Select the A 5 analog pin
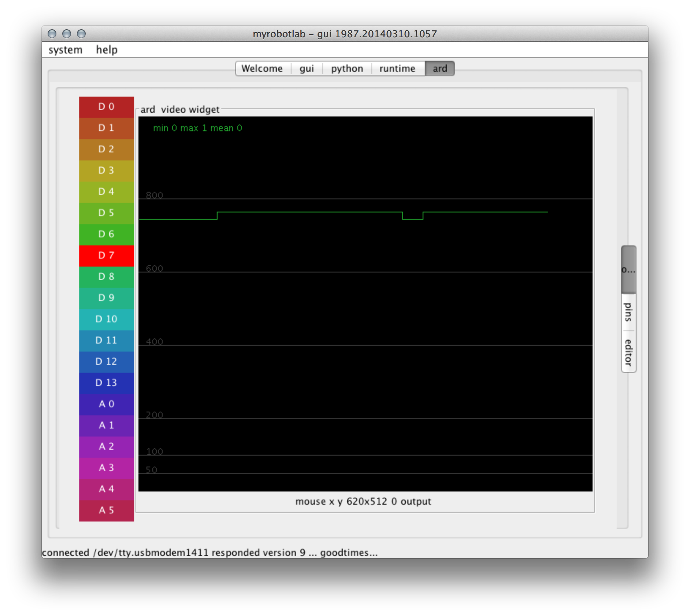Viewport: 690px width, 616px height. coord(106,511)
